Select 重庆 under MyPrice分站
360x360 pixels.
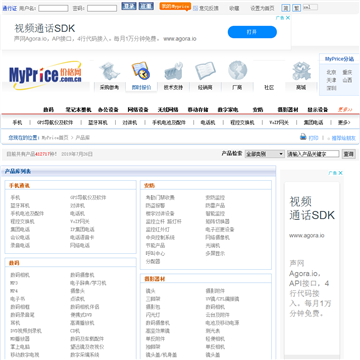tap(347, 72)
